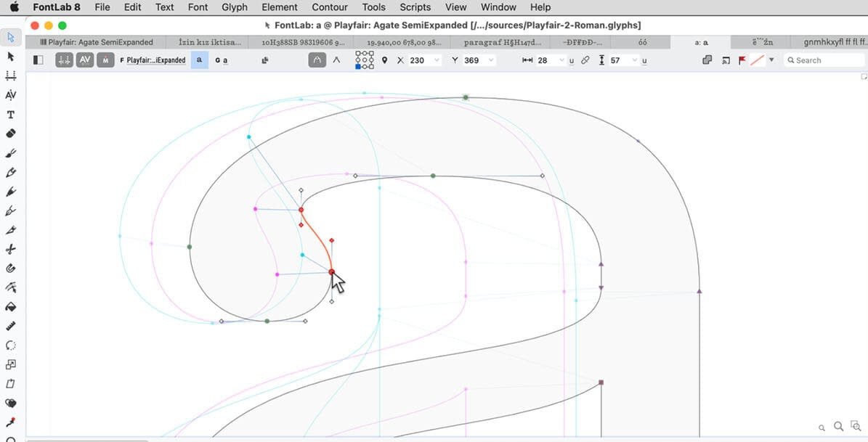Click the red flag marker icon in the toolbar
Screen dimensions: 868x442
741,60
